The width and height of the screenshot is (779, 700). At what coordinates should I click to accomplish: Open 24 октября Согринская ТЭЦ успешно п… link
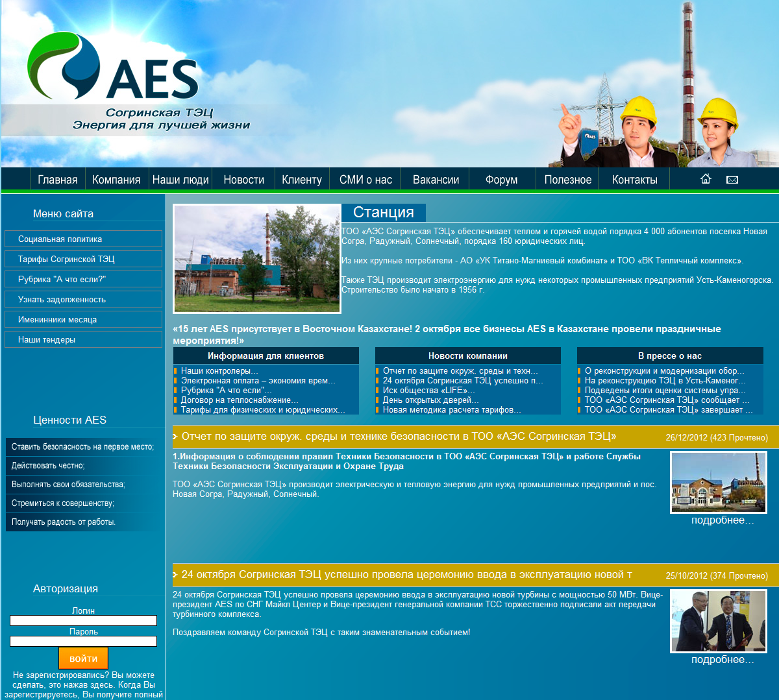click(x=463, y=381)
